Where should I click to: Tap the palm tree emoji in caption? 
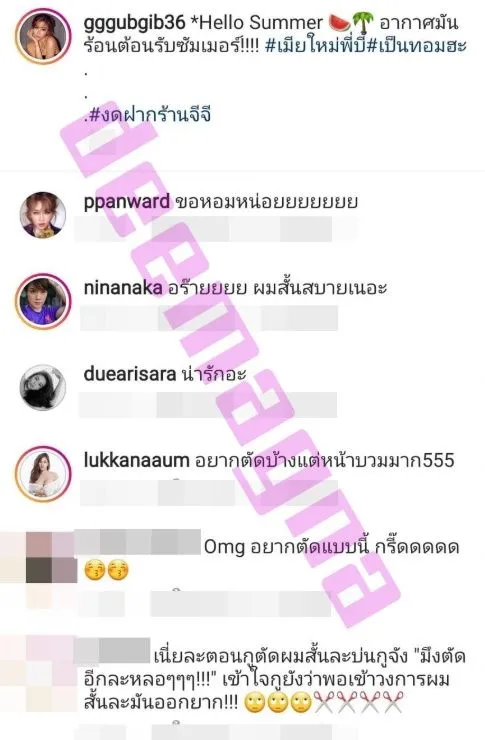coord(363,23)
